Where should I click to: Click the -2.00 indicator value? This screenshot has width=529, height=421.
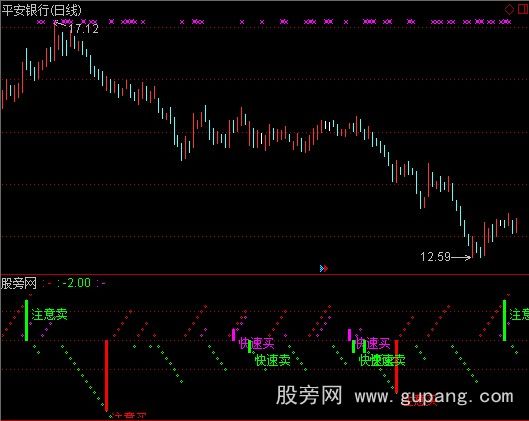[x=77, y=283]
